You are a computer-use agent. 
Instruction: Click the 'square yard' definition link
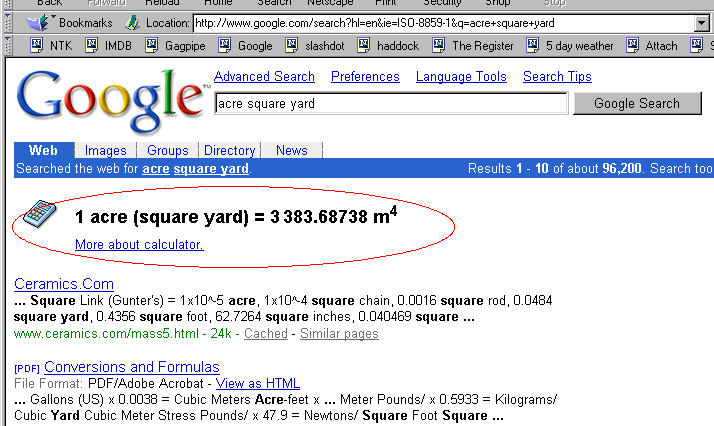pyautogui.click(x=211, y=168)
